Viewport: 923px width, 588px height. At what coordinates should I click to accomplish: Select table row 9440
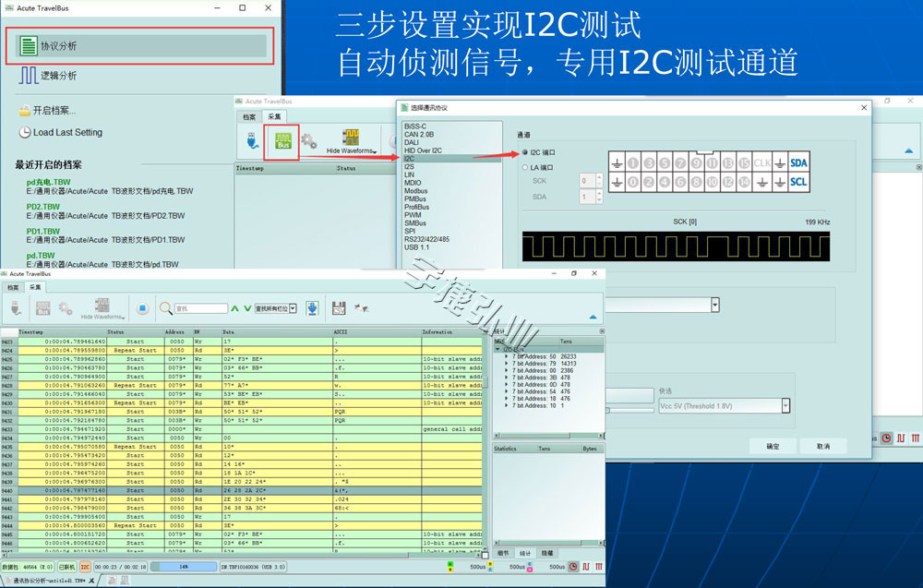click(x=241, y=490)
